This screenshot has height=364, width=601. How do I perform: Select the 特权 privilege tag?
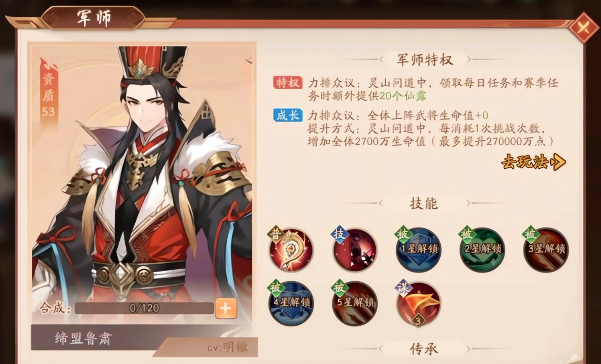coord(288,83)
